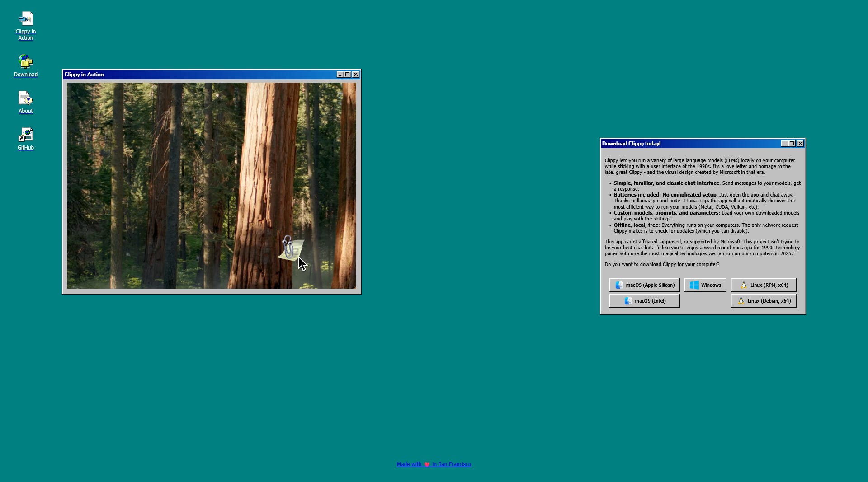
Task: Follow the Made with love in San Francisco link
Action: (434, 464)
